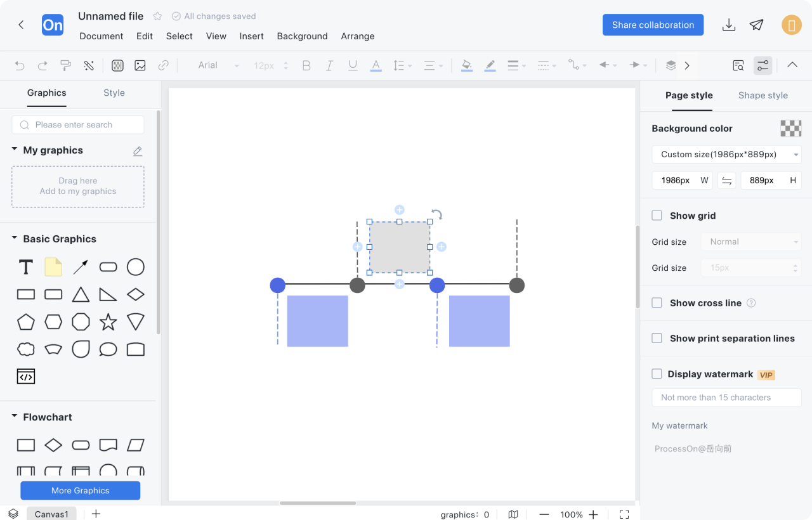Click the insert image icon
Viewport: 812px width, 520px height.
click(x=140, y=65)
